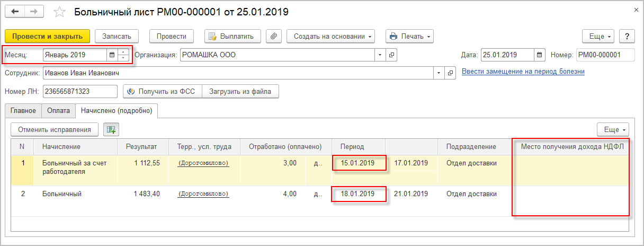Viewport: 644px width, 246px height.
Task: Click the paperclip attachments icon
Action: (273, 36)
